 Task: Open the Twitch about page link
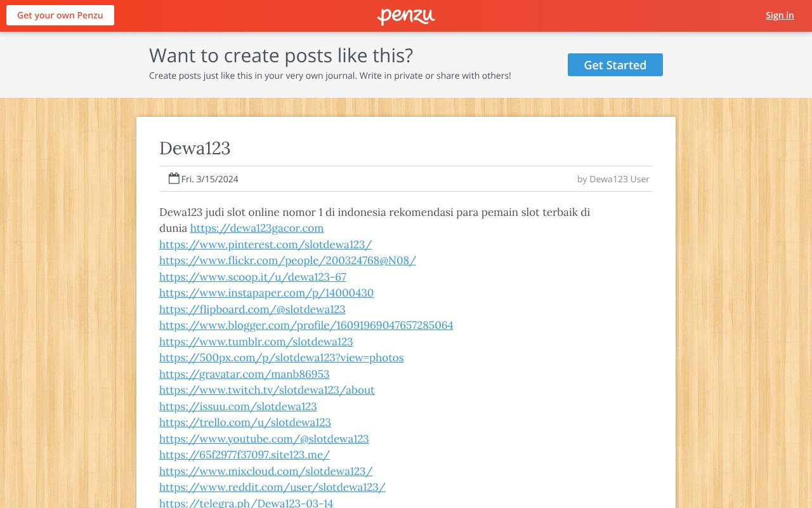pos(266,390)
